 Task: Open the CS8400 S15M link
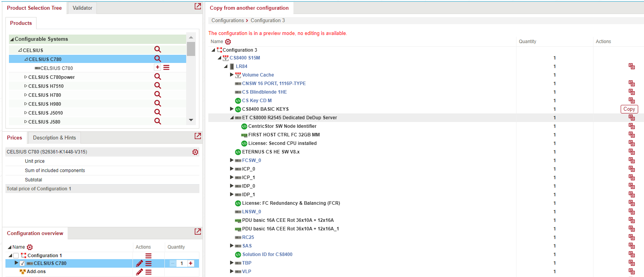245,58
